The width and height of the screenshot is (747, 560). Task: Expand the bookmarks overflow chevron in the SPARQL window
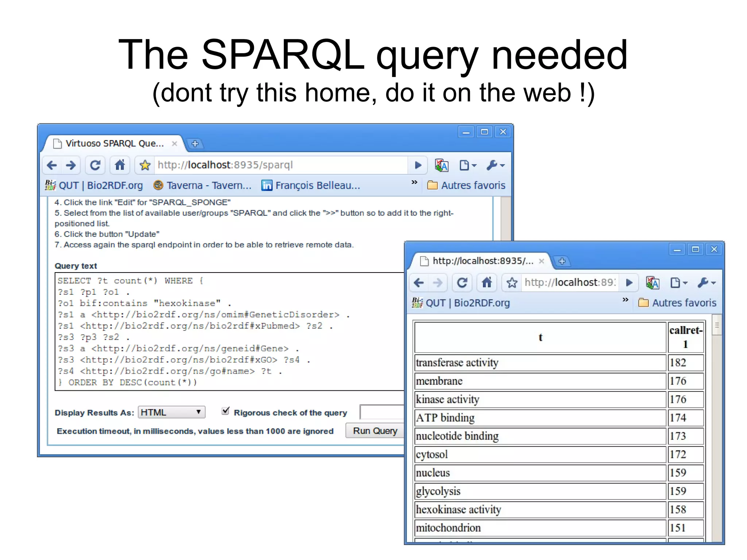[x=414, y=182]
